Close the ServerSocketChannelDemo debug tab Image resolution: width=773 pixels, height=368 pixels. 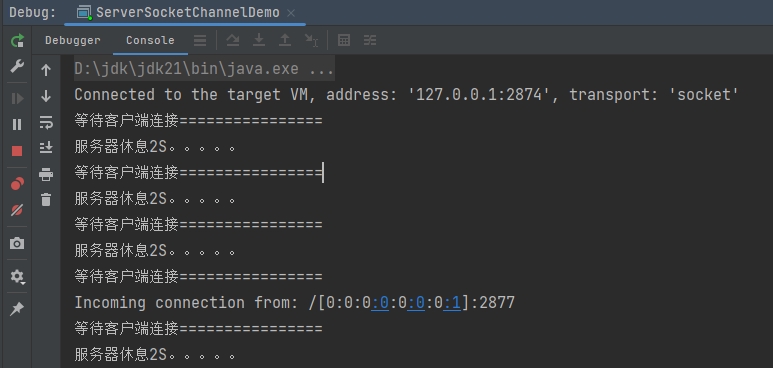point(291,13)
